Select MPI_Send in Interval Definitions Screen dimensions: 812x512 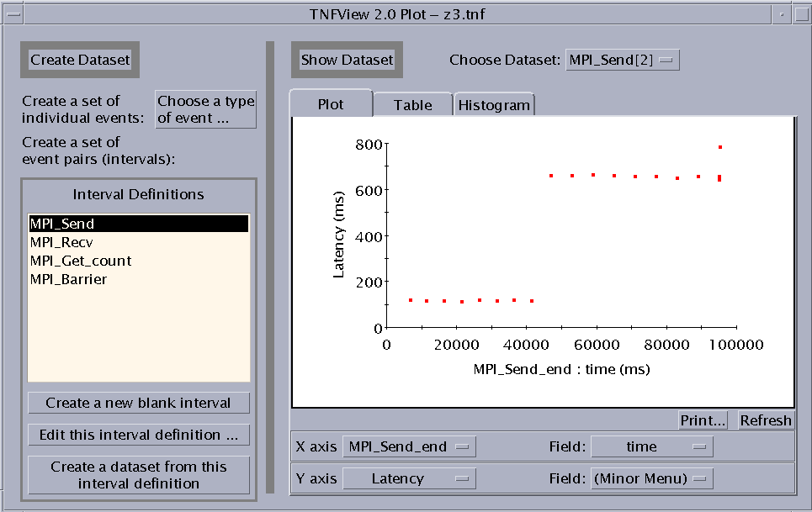tap(138, 224)
